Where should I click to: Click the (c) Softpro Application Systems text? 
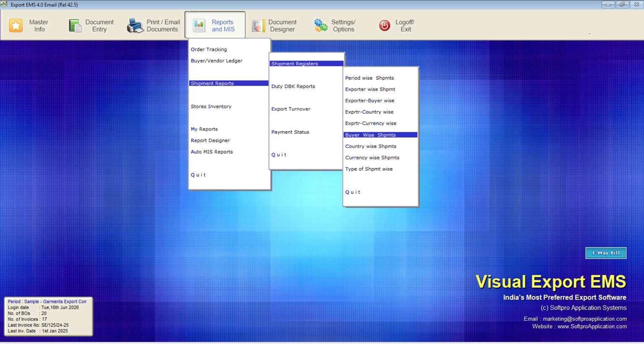click(x=584, y=308)
